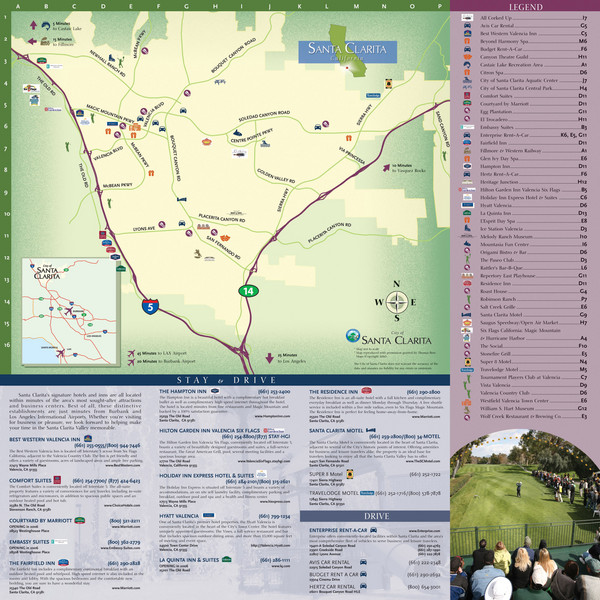Image resolution: width=600 pixels, height=600 pixels.
Task: Click the airplane icon next to LAX Airport
Action: tap(131, 353)
